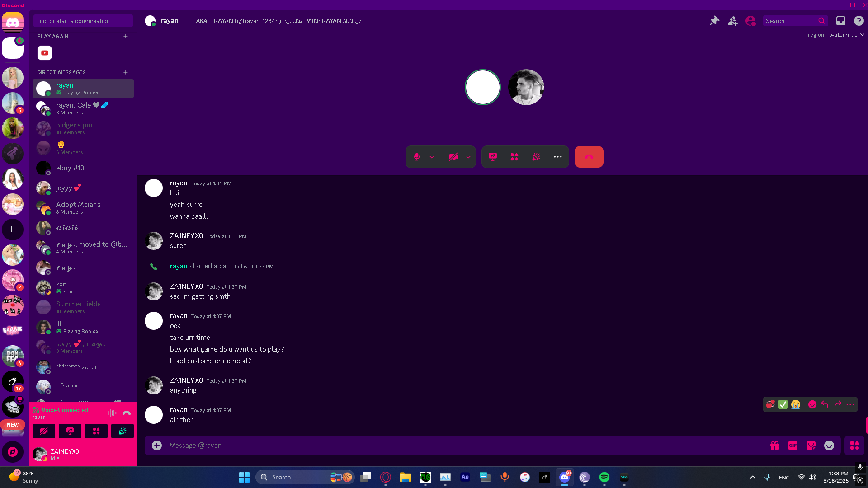
Task: Click share your screen in call controls
Action: coord(493,157)
